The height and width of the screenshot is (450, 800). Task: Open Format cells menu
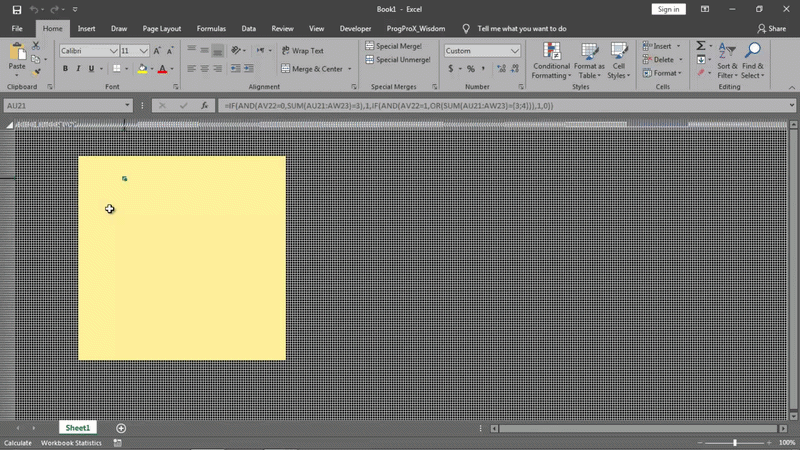[x=662, y=73]
